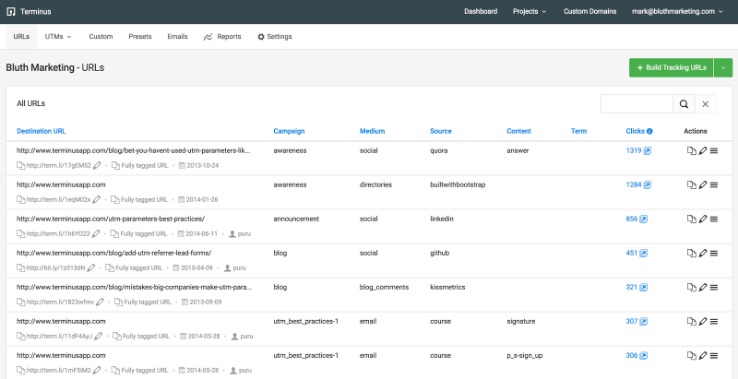Open menu icon in p_s-sign_up row
This screenshot has width=738, height=379.
point(714,355)
